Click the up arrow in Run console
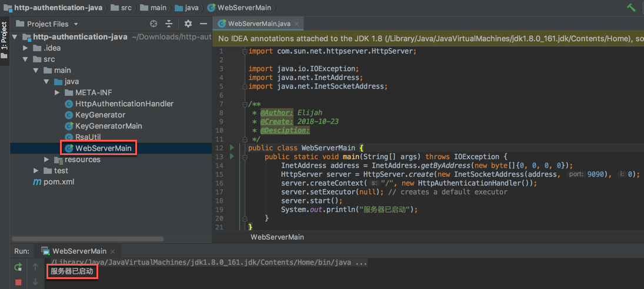This screenshot has width=644, height=289. coord(35,267)
